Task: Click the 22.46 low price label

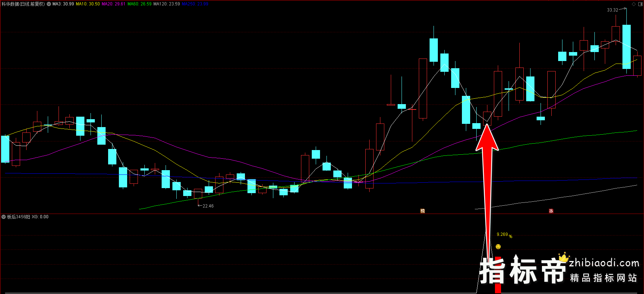Action: (x=208, y=206)
